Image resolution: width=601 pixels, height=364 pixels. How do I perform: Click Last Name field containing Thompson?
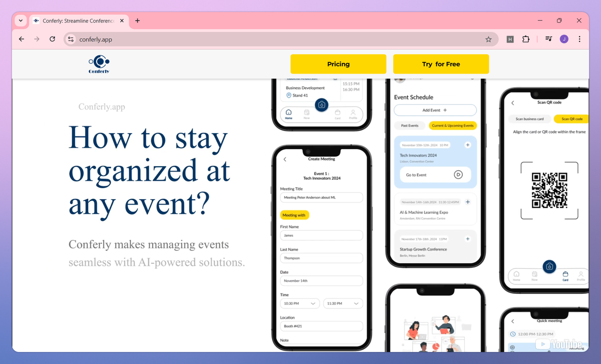(322, 258)
